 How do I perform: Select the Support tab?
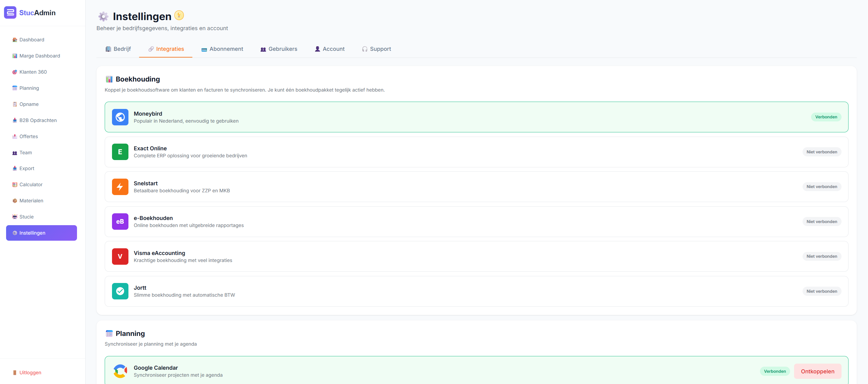pos(376,49)
